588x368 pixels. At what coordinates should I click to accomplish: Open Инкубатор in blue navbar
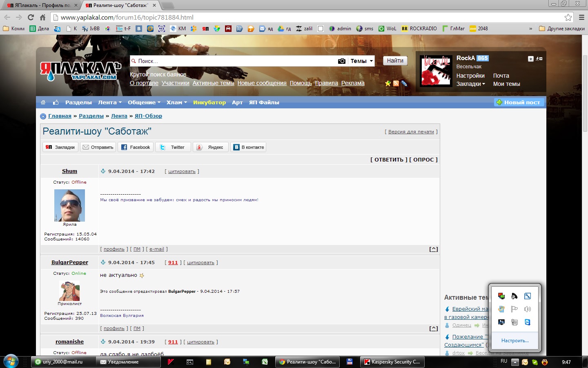pyautogui.click(x=209, y=102)
